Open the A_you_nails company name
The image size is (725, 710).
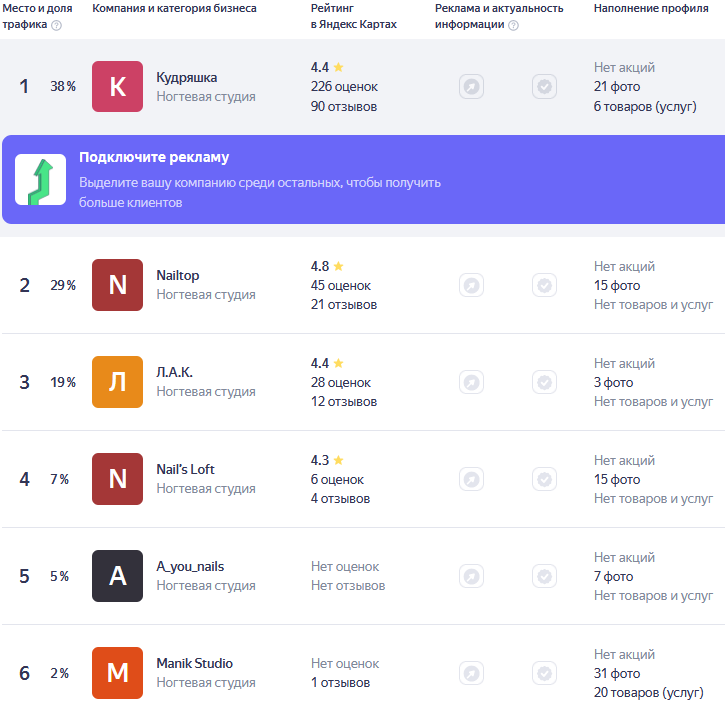pyautogui.click(x=190, y=567)
